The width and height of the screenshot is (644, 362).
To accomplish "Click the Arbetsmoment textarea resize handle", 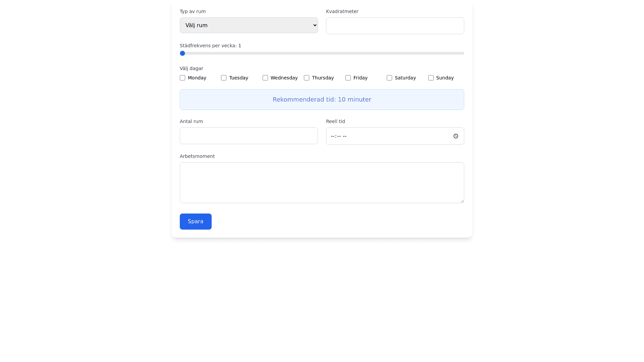I will point(462,201).
